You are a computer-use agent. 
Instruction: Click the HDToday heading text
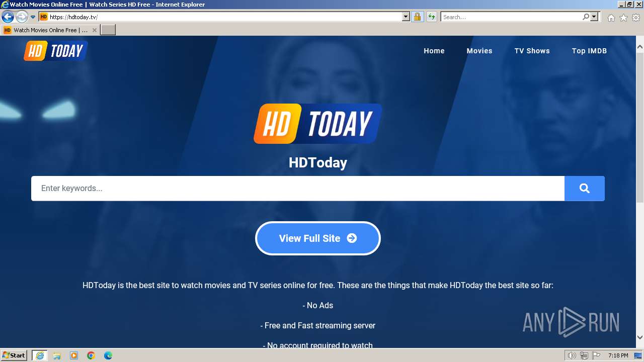coord(318,162)
